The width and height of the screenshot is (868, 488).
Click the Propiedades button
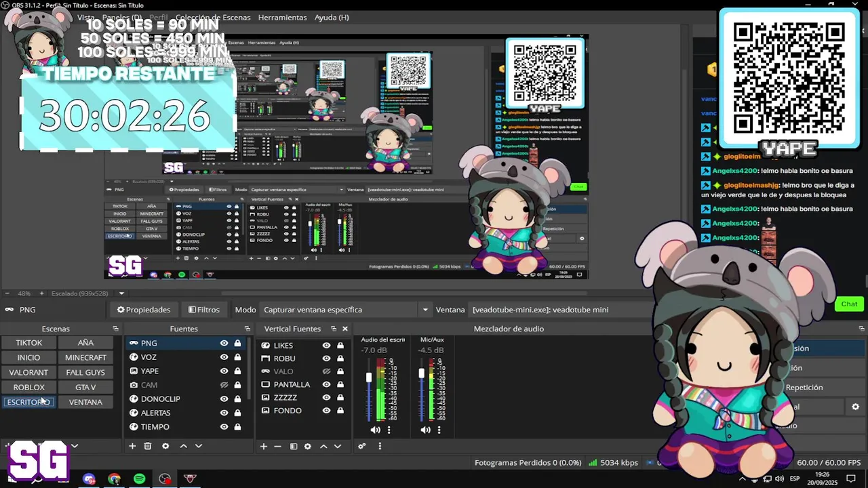144,310
